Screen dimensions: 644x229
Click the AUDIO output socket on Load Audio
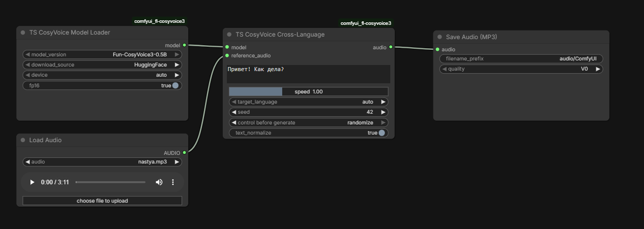coord(184,152)
